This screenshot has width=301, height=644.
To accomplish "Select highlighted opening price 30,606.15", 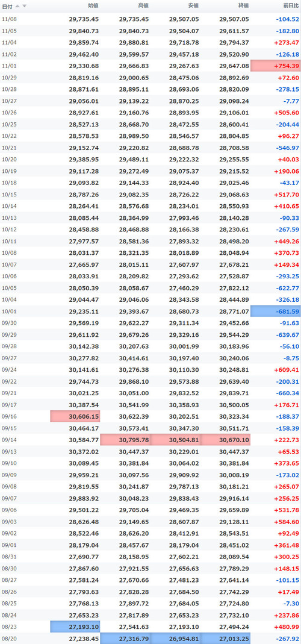I will coord(75,416).
